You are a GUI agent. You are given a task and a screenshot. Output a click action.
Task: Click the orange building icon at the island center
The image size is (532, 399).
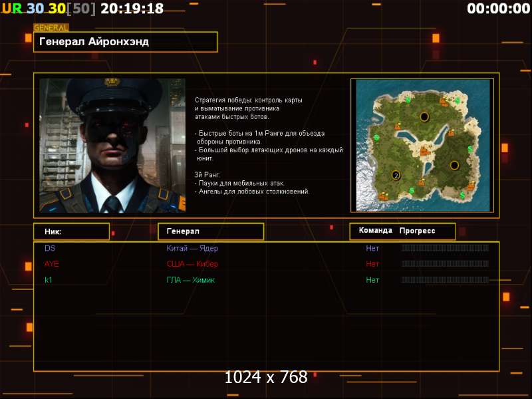(424, 150)
